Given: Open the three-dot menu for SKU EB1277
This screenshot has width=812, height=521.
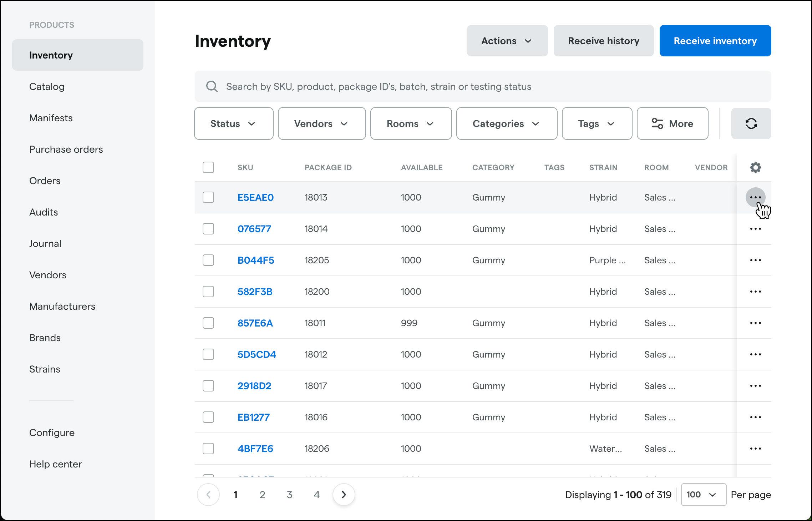Looking at the screenshot, I should tap(755, 417).
